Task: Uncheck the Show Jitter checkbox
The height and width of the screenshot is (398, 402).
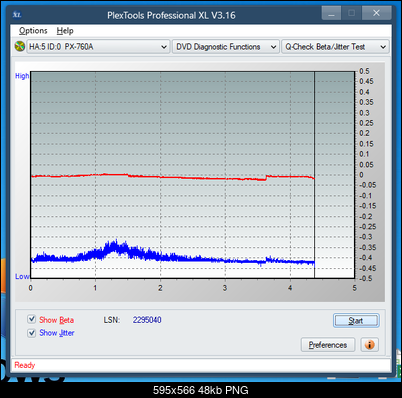Action: 31,333
